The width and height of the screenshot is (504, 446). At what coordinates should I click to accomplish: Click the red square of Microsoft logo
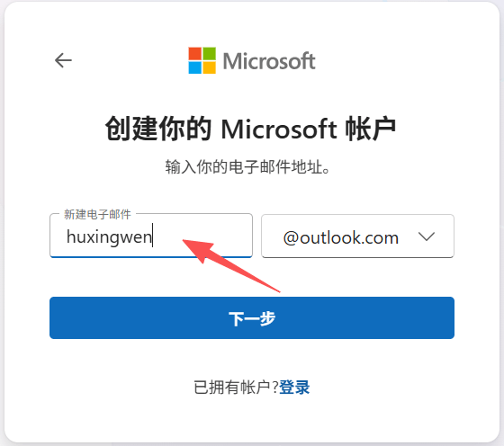(194, 54)
